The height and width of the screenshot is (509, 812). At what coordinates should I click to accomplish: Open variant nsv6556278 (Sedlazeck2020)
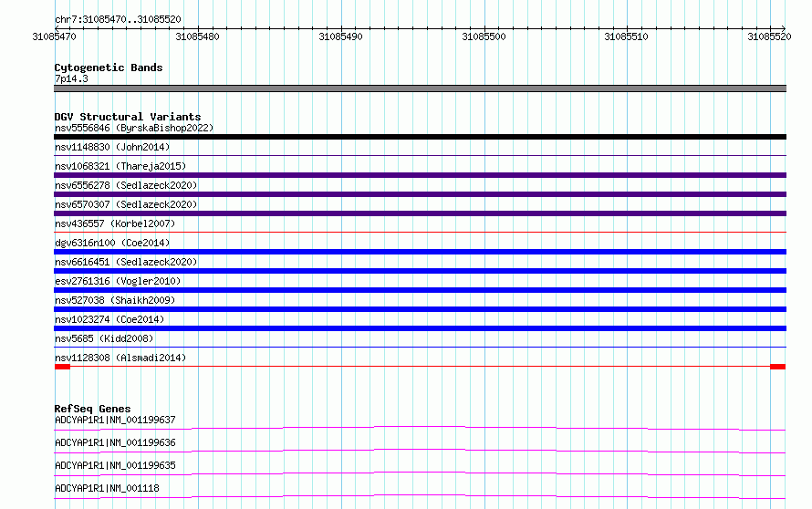[126, 185]
